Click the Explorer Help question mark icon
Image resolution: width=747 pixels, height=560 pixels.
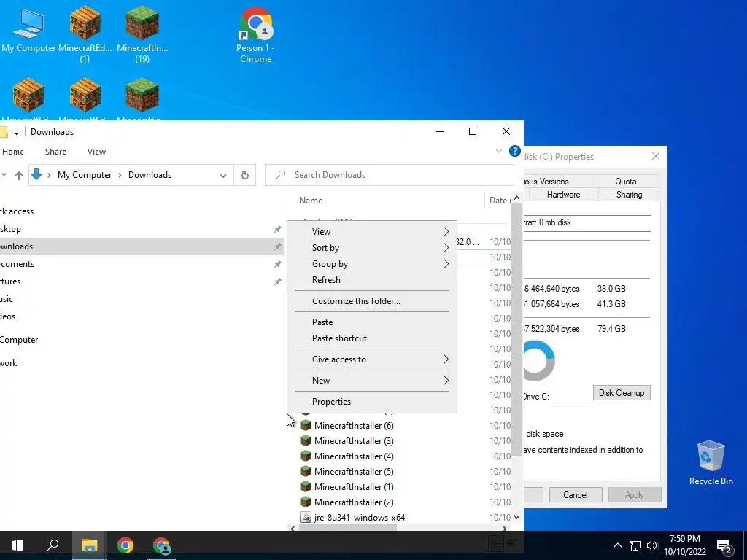click(x=514, y=151)
